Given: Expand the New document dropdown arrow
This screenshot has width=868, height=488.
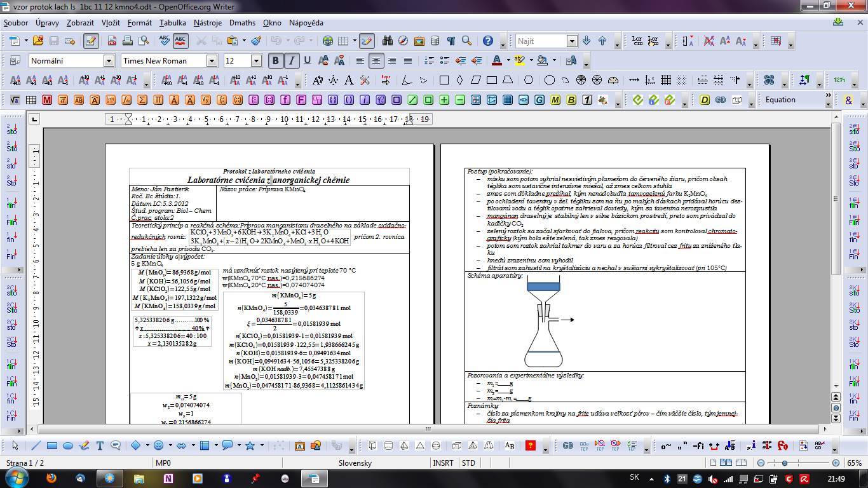Looking at the screenshot, I should [x=25, y=41].
